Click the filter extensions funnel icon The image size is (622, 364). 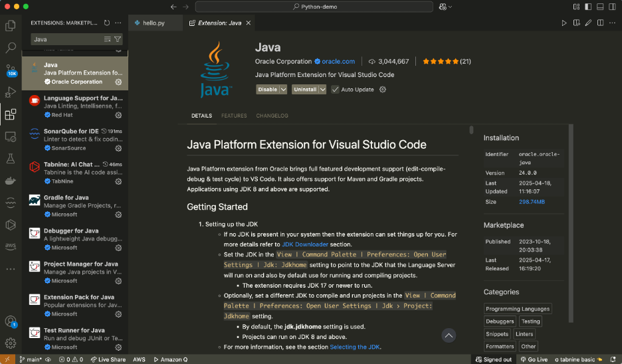pos(118,39)
